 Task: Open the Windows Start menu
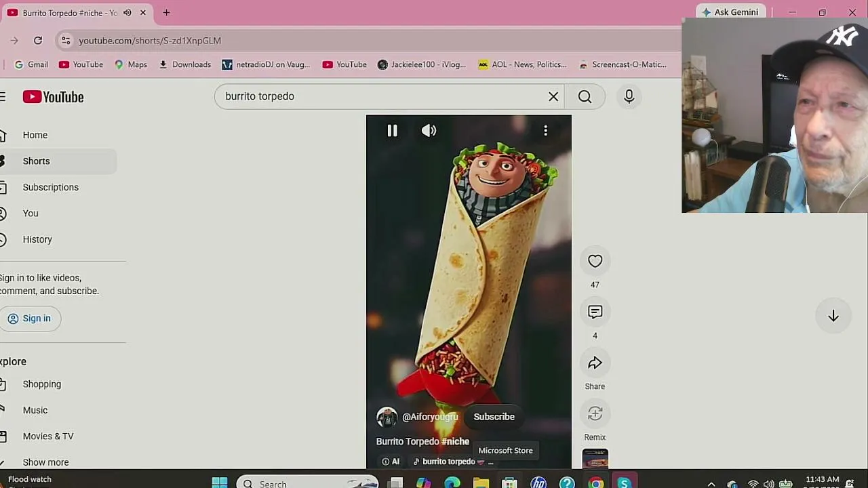click(x=220, y=483)
